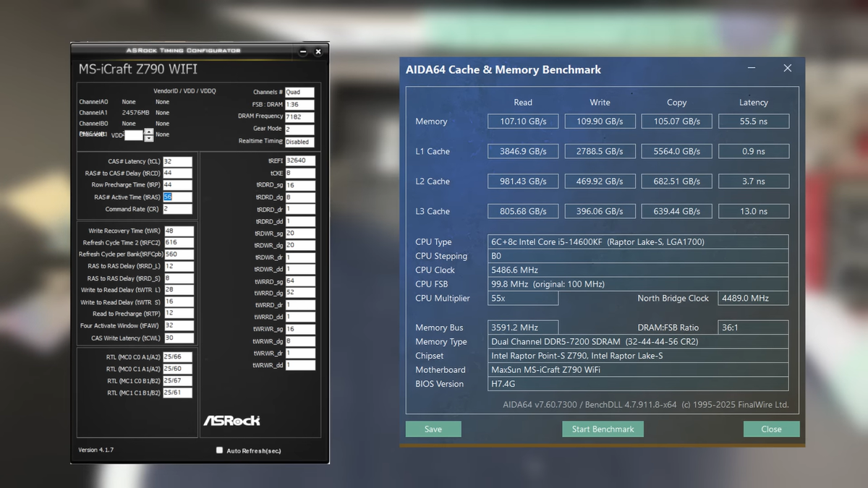This screenshot has width=868, height=488.
Task: Enable the Auto Refresh(sec) checkbox
Action: click(x=219, y=450)
